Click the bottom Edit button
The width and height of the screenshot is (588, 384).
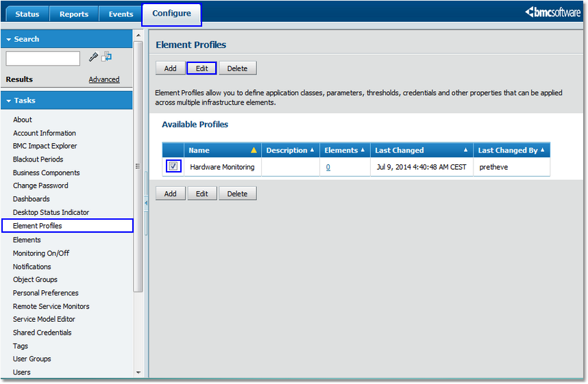click(x=201, y=194)
